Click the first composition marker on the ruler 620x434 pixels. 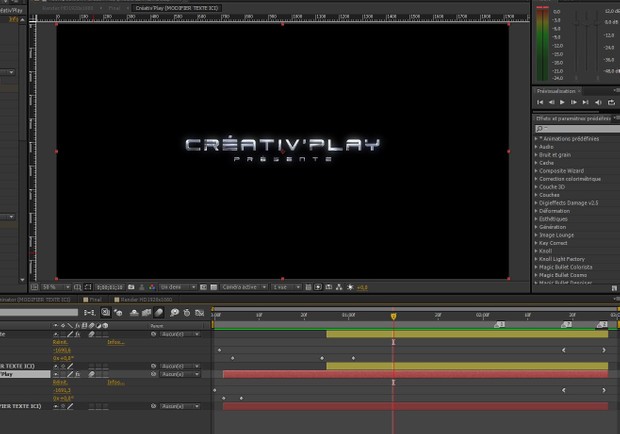499,325
